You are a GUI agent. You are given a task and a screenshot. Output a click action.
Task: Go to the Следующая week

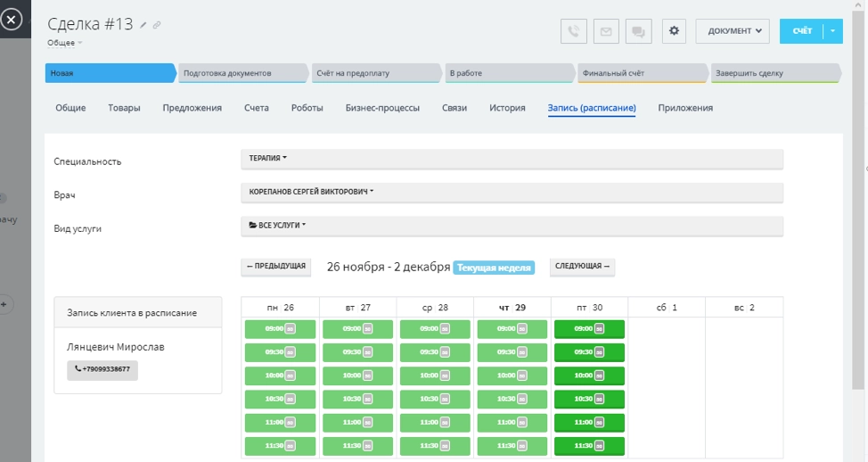point(582,267)
